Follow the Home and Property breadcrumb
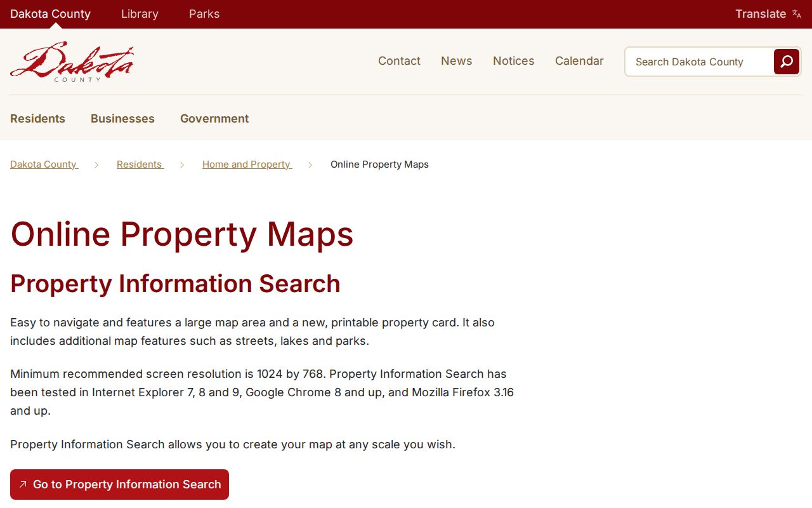 [x=247, y=164]
